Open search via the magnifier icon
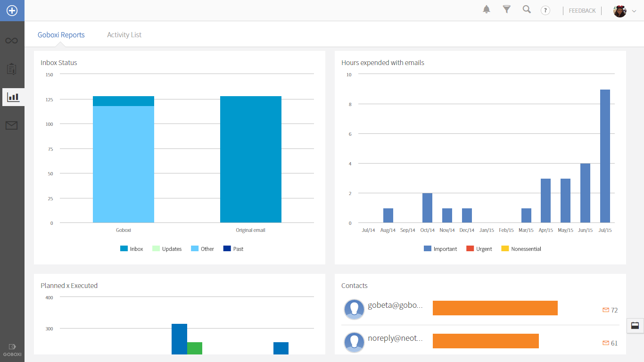Viewport: 644px width, 362px height. tap(526, 9)
